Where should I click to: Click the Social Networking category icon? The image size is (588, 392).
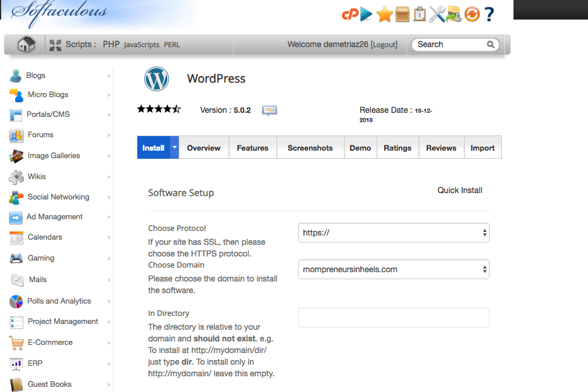tap(16, 198)
